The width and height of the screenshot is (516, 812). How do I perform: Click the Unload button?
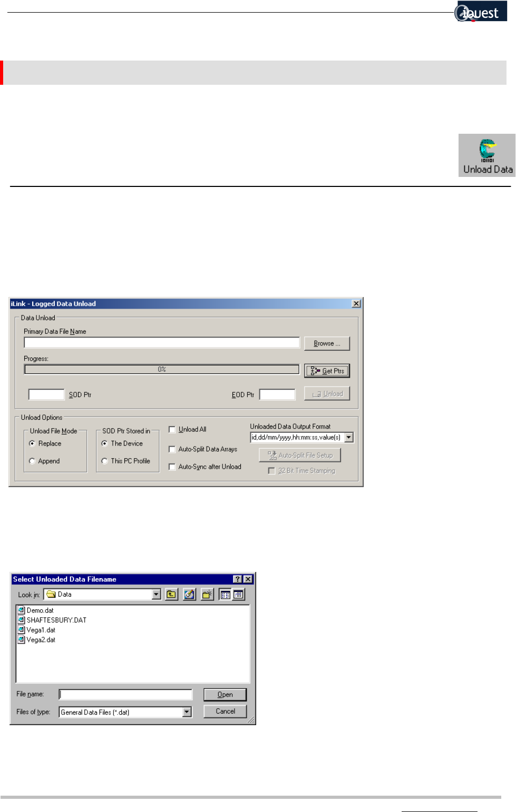pyautogui.click(x=327, y=394)
